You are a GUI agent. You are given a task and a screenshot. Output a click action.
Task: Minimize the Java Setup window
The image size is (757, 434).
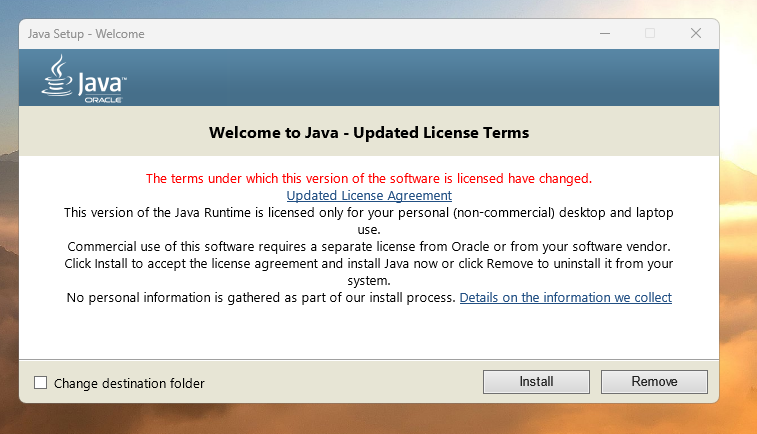tap(605, 33)
